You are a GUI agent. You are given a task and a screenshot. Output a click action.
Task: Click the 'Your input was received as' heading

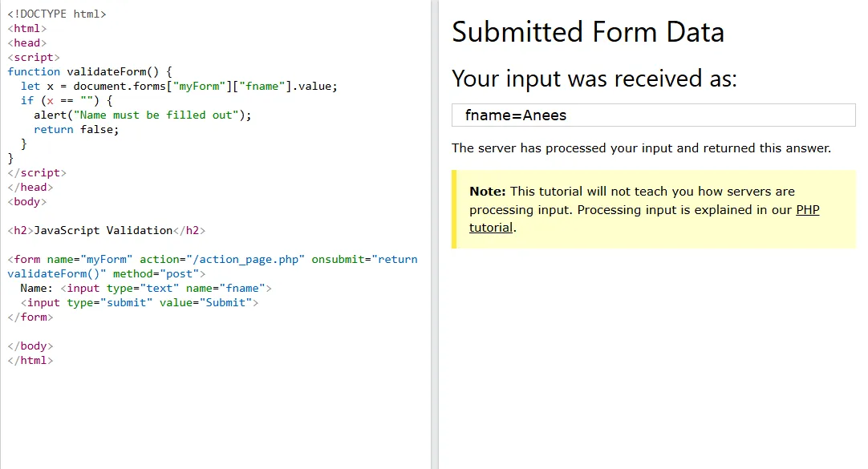pyautogui.click(x=594, y=79)
